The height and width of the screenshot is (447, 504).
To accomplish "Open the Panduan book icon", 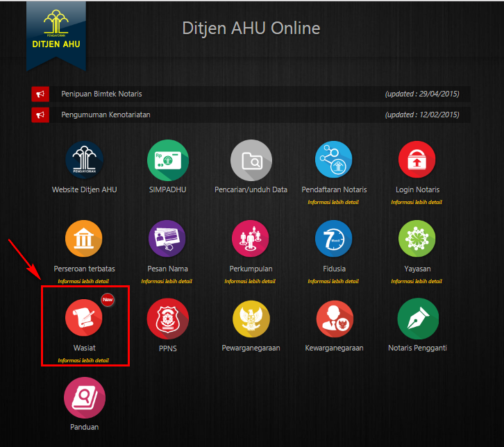I will coord(84,397).
